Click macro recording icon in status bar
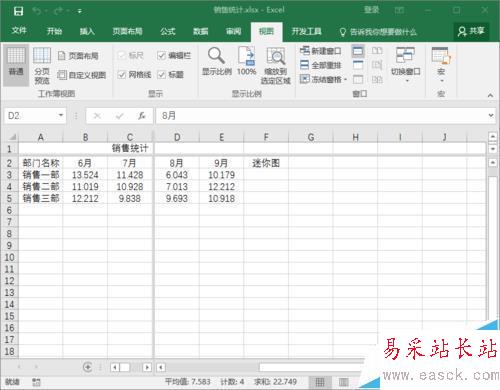This screenshot has width=500, height=390. click(x=36, y=382)
